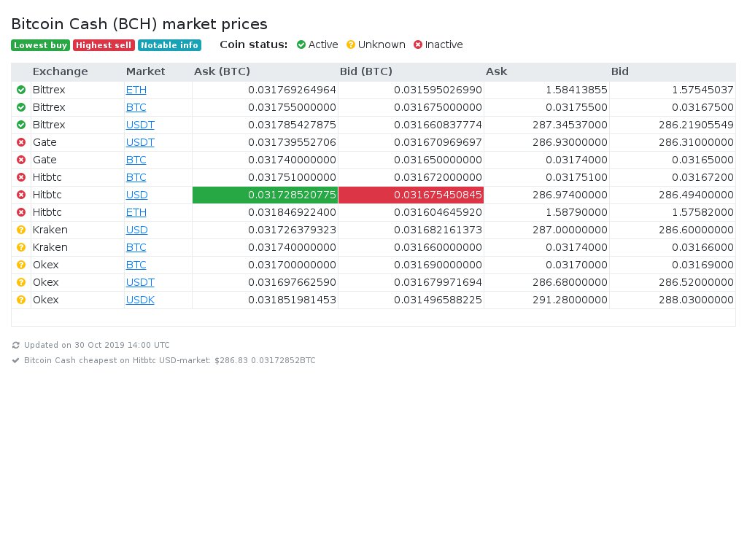Click Bitcoin Cash cheapest on Hitbtc note
The height and width of the screenshot is (560, 747).
[x=169, y=360]
